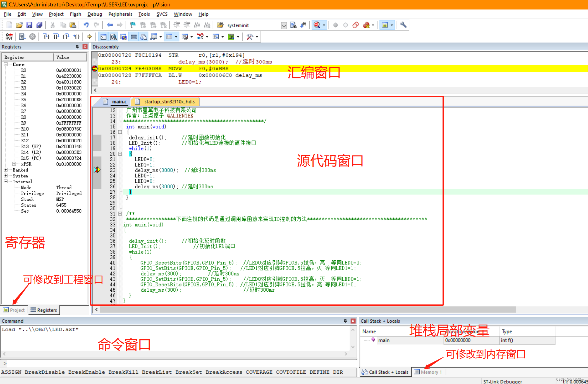This screenshot has width=588, height=384.
Task: Open debug session dropdown arrow
Action: (324, 25)
